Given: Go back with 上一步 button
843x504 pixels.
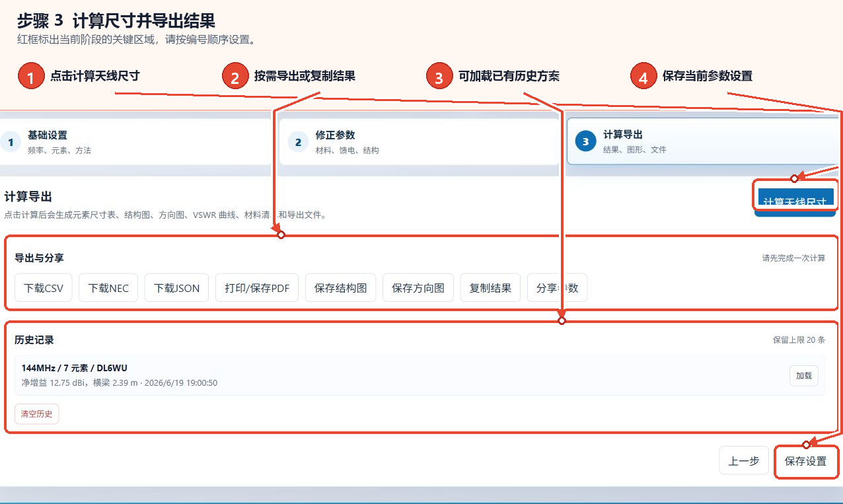Looking at the screenshot, I should point(744,461).
